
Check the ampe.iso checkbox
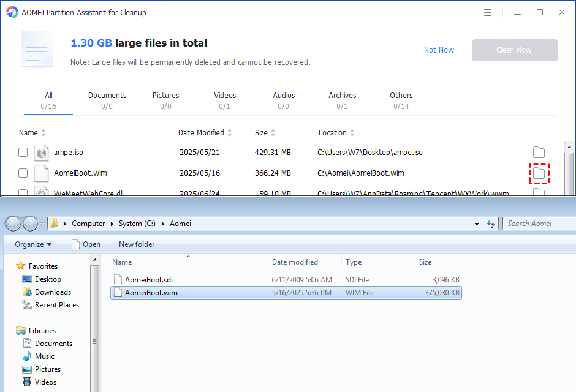point(23,152)
